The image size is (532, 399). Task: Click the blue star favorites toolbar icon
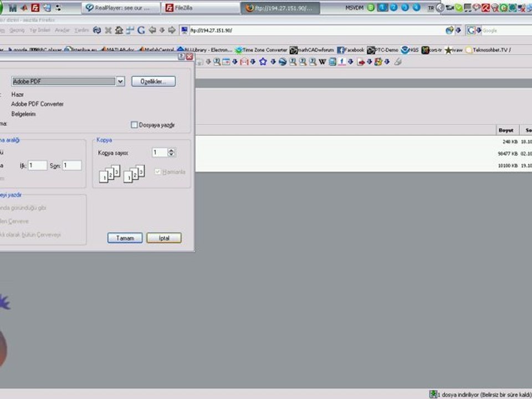[263, 62]
